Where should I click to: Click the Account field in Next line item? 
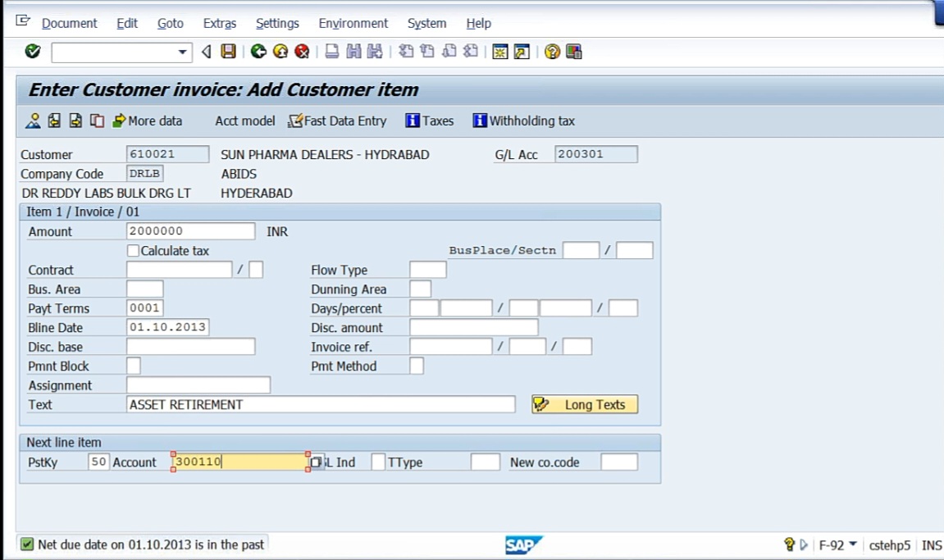240,462
